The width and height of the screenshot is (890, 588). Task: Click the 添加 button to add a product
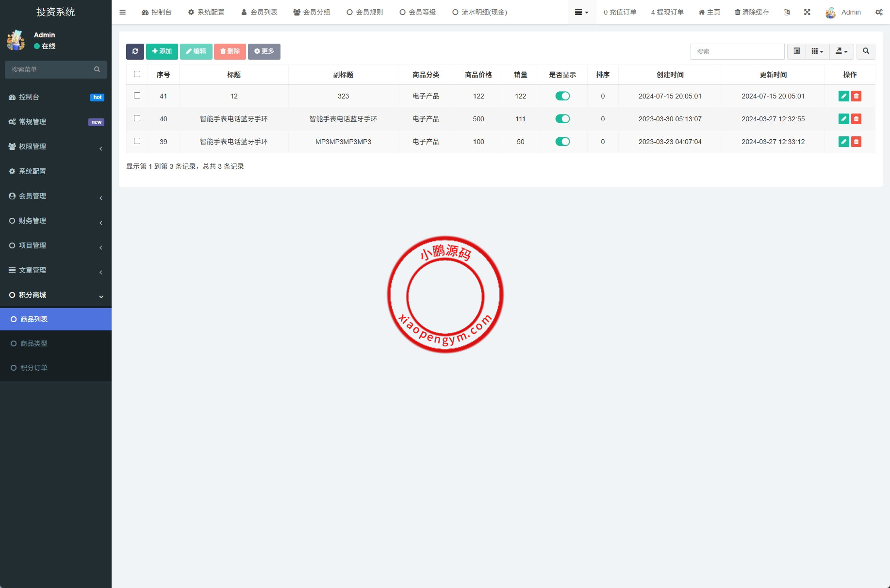[x=162, y=51]
